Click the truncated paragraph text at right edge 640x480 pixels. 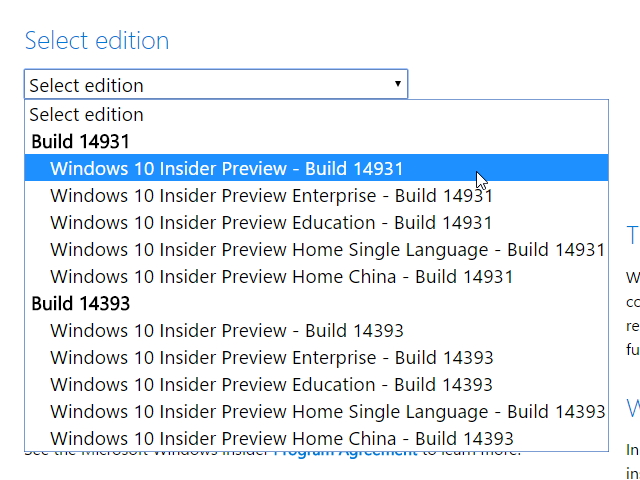632,312
